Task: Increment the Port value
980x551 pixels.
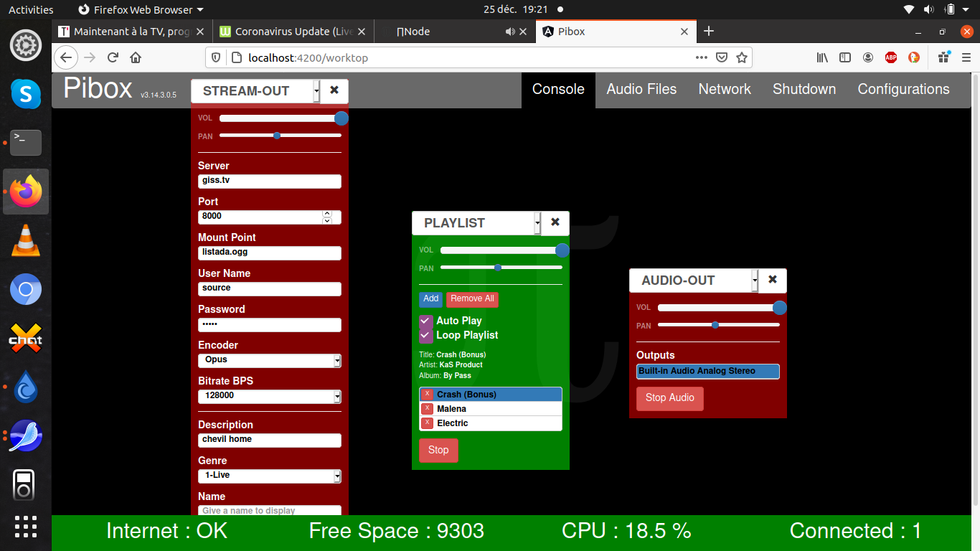Action: (x=327, y=213)
